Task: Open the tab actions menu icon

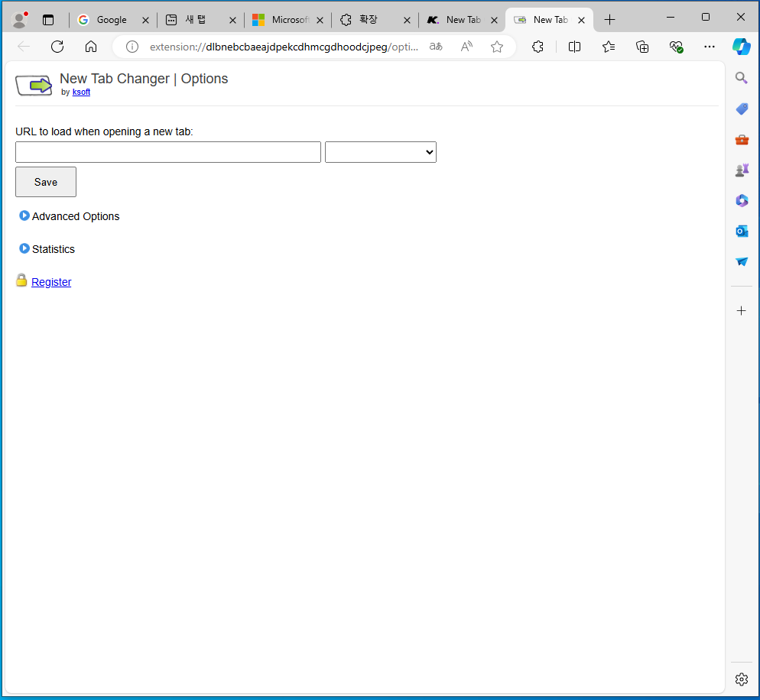Action: (48, 20)
